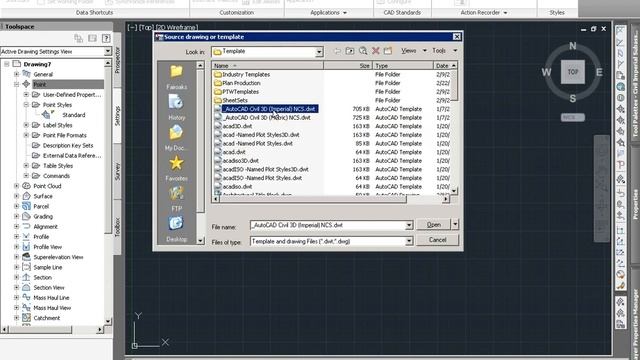Click the Open button
This screenshot has height=360, width=640.
click(433, 224)
